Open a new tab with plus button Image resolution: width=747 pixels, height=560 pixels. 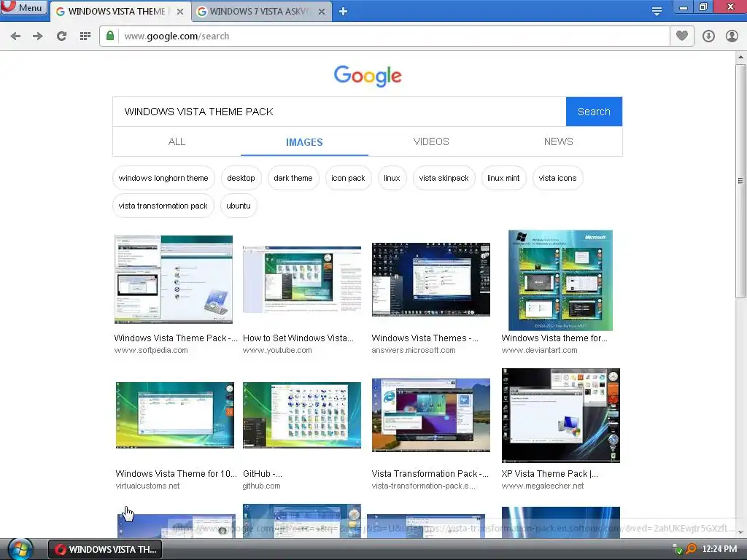343,12
